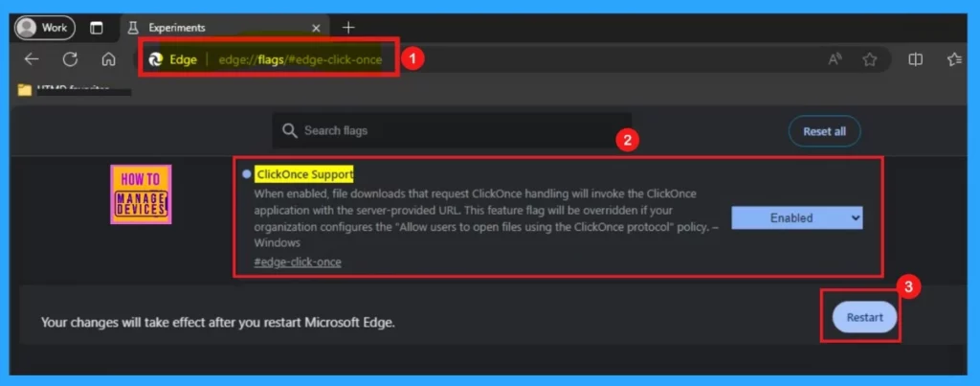The width and height of the screenshot is (980, 386).
Task: Go to the home page
Action: tap(109, 59)
